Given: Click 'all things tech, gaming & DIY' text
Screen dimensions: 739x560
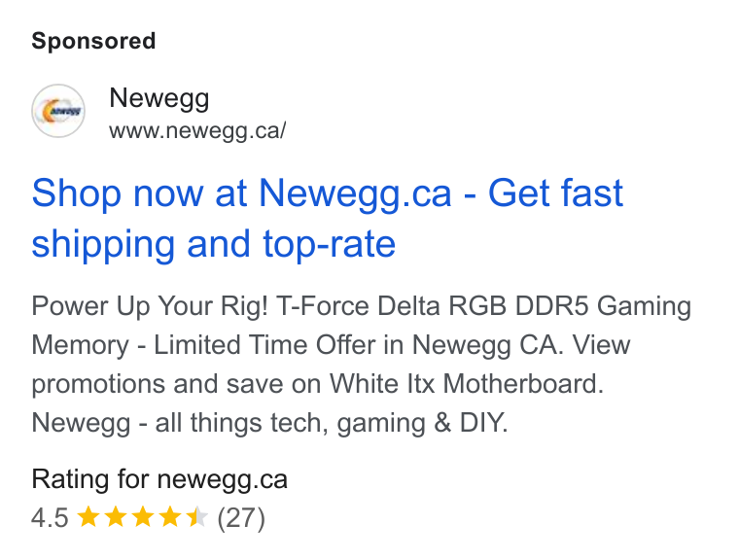Looking at the screenshot, I should (330, 423).
